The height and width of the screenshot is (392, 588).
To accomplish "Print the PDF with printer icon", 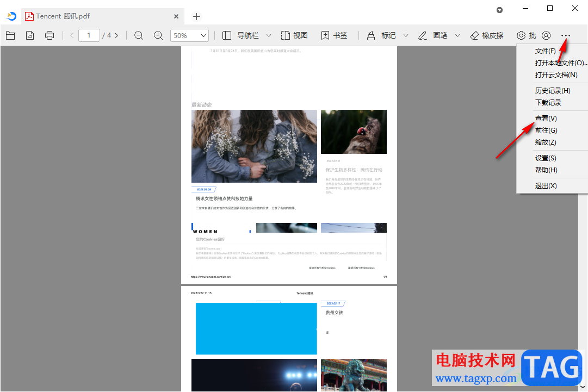I will [x=49, y=35].
